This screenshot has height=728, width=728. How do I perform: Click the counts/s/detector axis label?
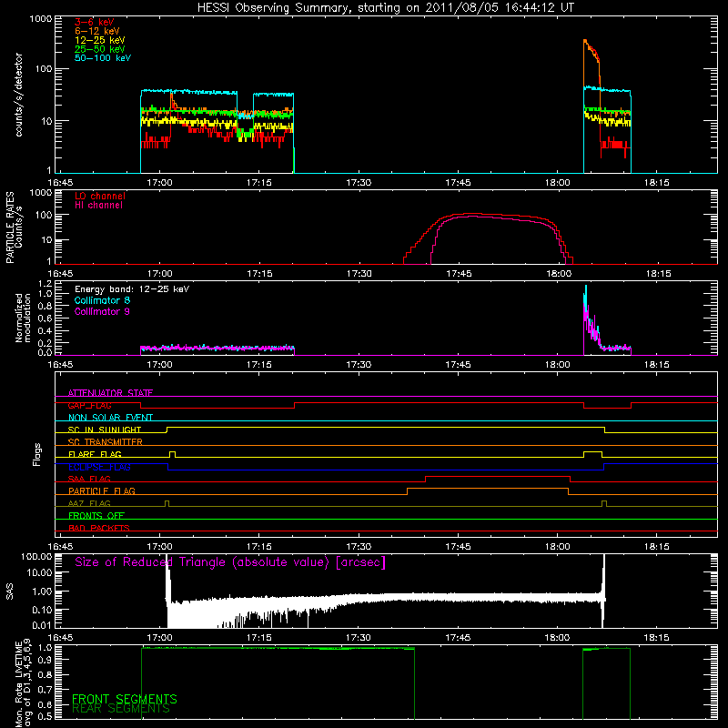click(x=18, y=95)
